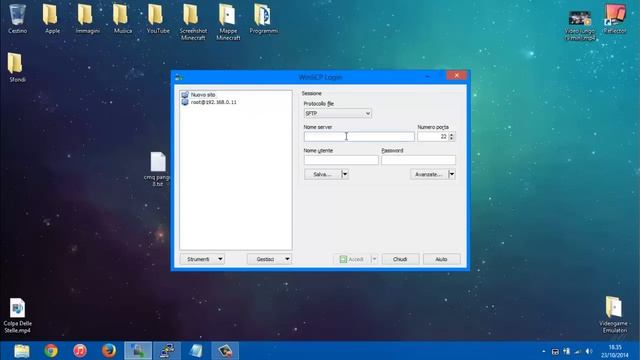The image size is (640, 360).
Task: Select the Nuovo sito entry
Action: 203,94
